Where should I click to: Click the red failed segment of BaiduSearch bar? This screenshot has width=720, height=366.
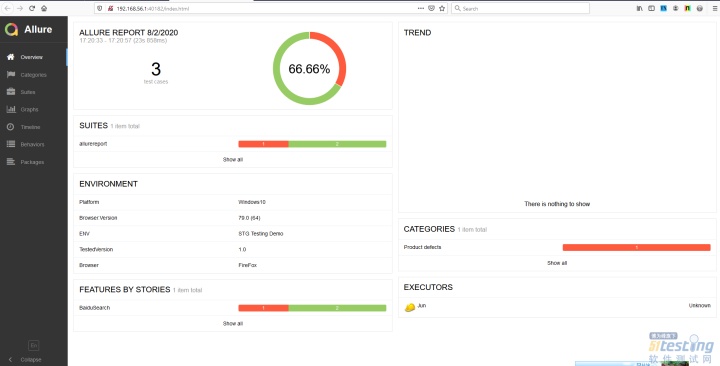[264, 308]
